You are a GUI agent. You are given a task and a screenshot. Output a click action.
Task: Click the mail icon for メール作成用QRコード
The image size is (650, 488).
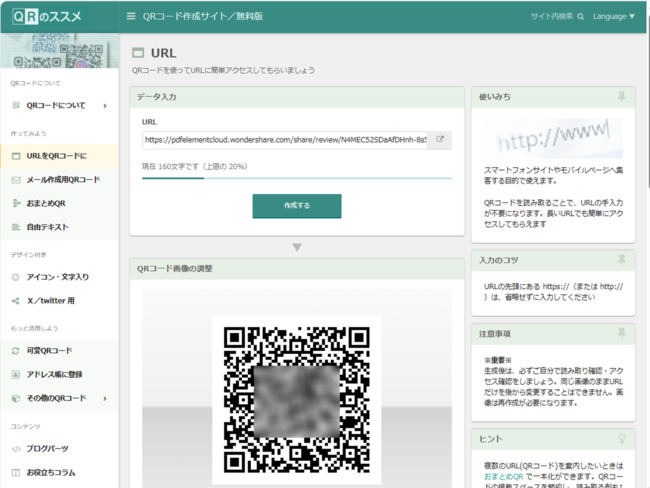(x=16, y=180)
